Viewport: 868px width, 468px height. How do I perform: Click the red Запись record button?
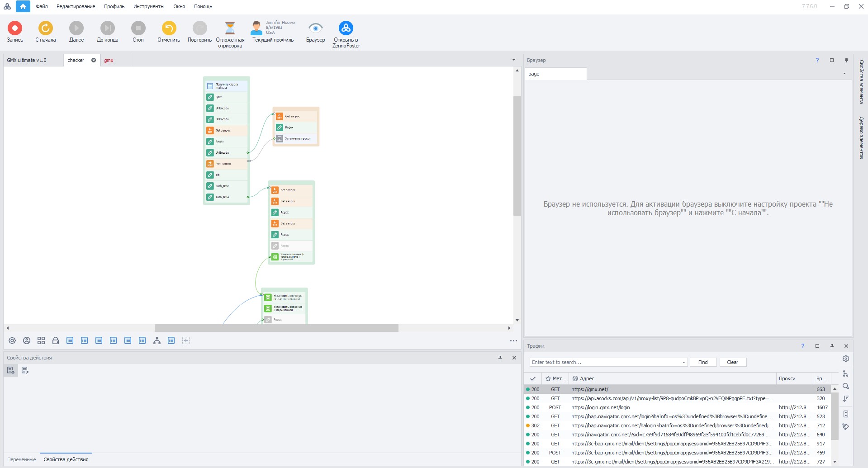pos(14,28)
